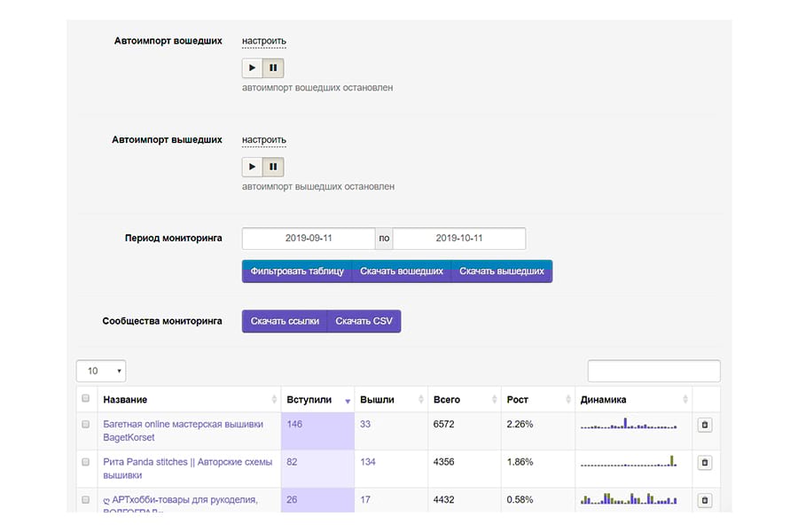This screenshot has height=532, width=798.
Task: Sort table by Вышли column
Action: point(391,400)
